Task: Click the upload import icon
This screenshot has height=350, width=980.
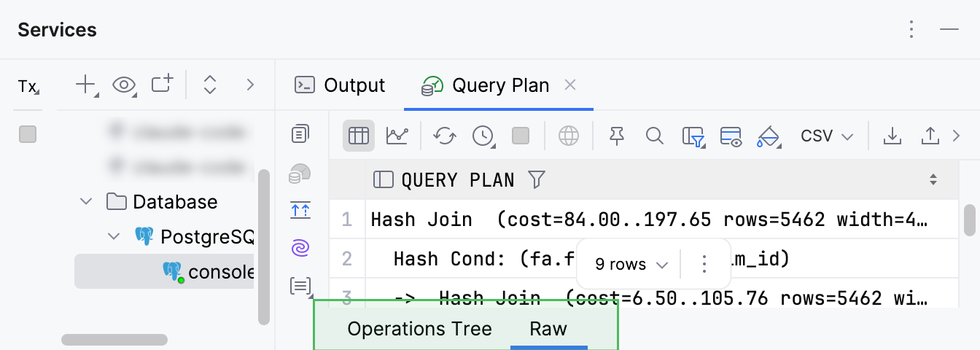Action: pyautogui.click(x=930, y=136)
